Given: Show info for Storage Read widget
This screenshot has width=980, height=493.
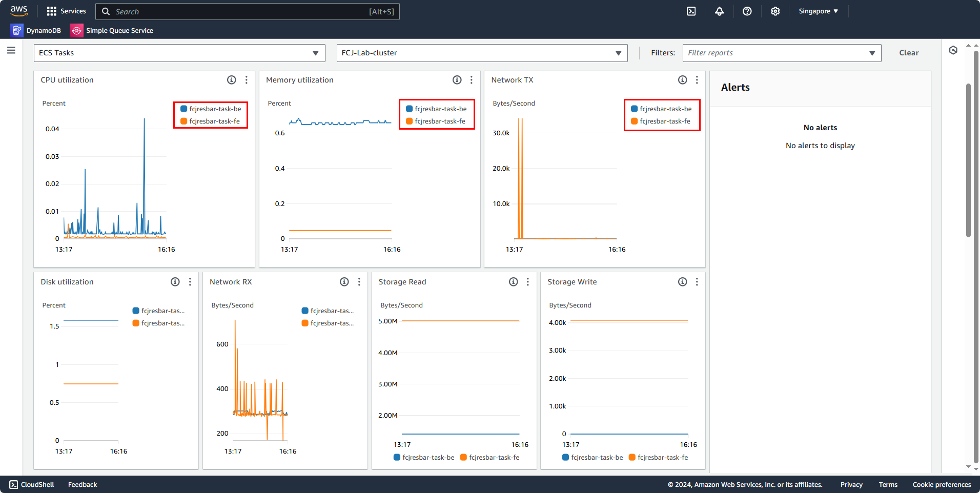Looking at the screenshot, I should tap(514, 282).
